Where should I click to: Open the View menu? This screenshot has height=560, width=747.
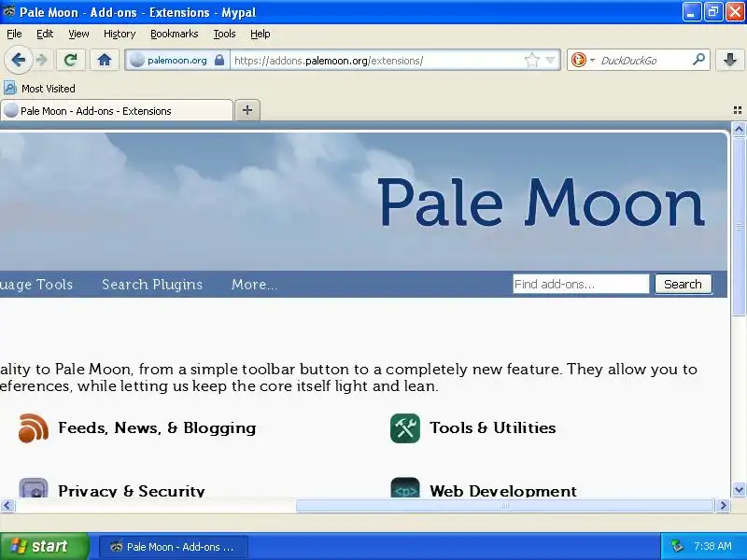point(78,34)
